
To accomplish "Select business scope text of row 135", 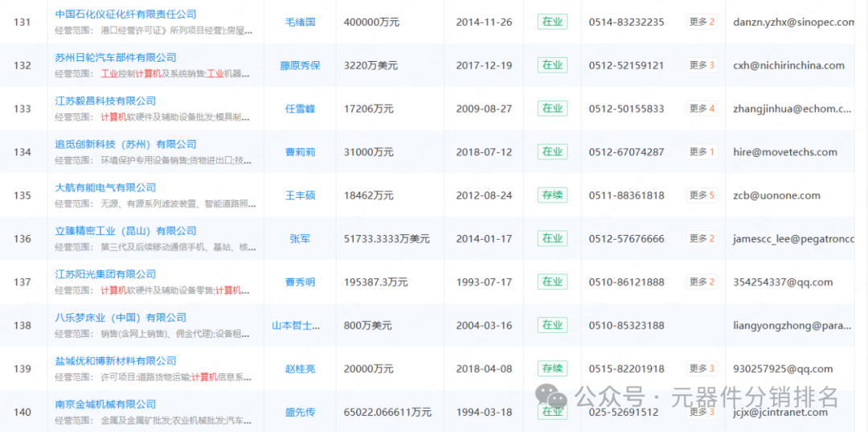I will [156, 204].
